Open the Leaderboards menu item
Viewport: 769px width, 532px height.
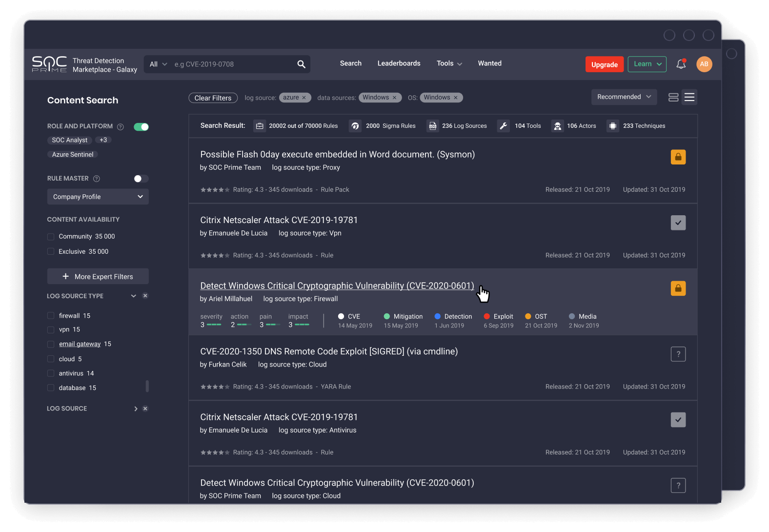coord(399,63)
